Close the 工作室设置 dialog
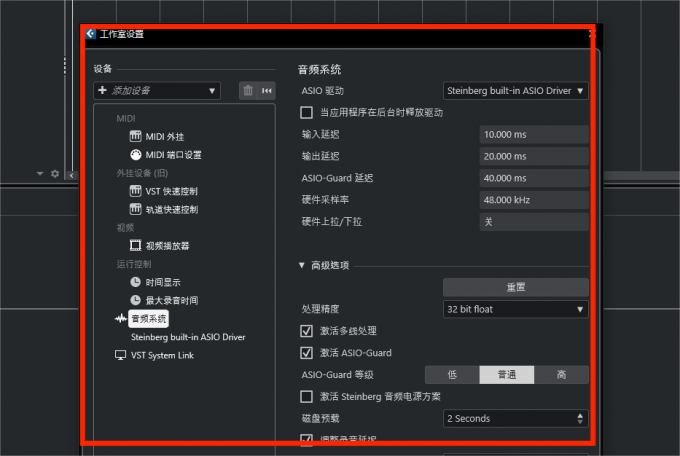Viewport: 680px width, 456px height. 592,34
